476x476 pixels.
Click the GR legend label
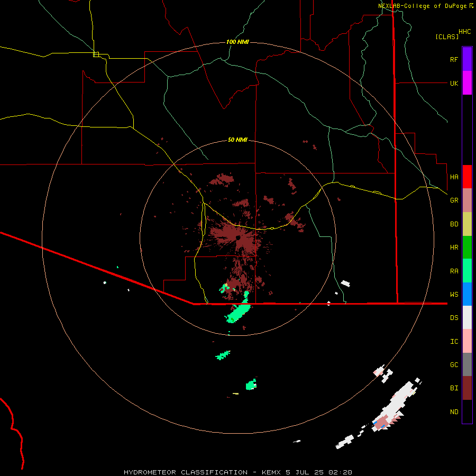pyautogui.click(x=454, y=200)
